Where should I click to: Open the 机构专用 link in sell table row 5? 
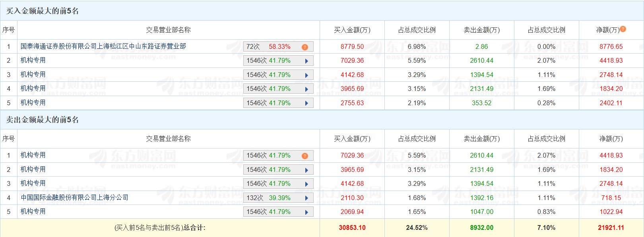(33, 212)
